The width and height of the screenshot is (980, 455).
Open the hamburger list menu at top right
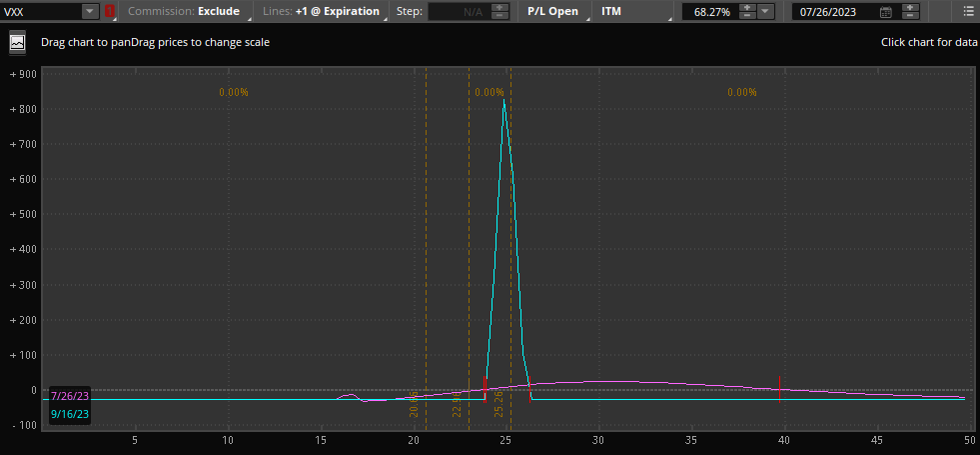click(x=968, y=12)
